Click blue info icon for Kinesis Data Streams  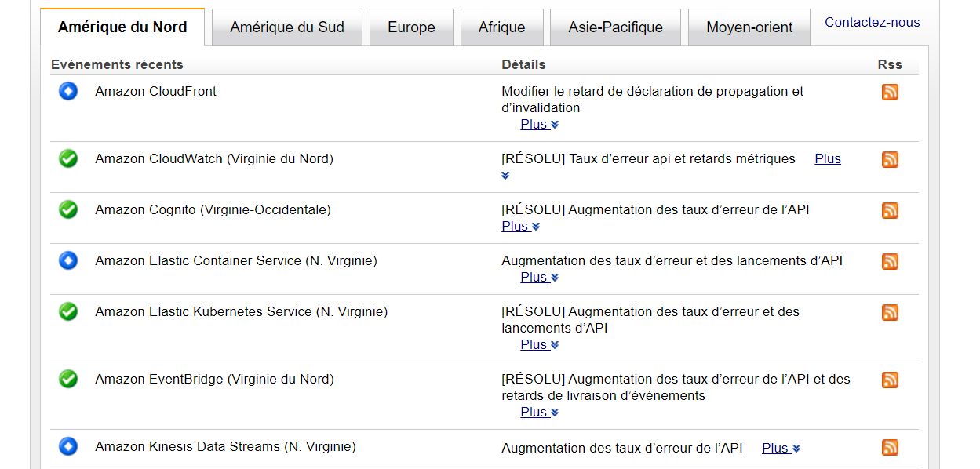coord(68,447)
